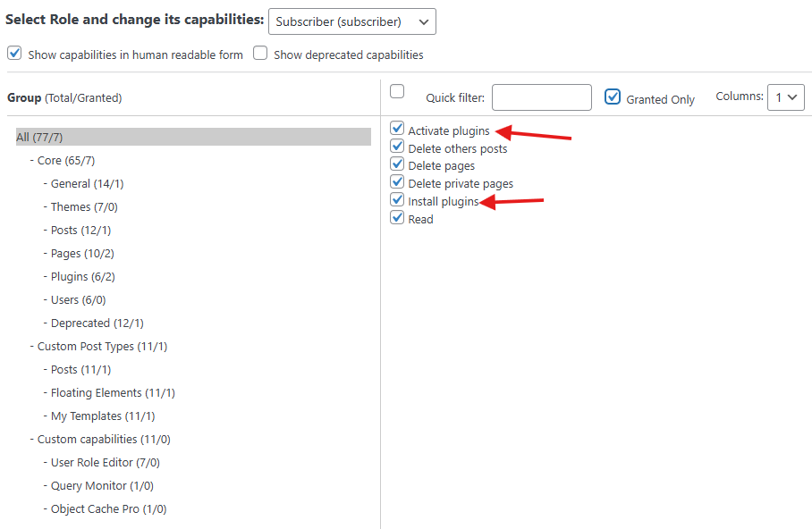This screenshot has height=529, width=812.
Task: Tick the select-all checkbox beside Quick filter
Action: [398, 91]
